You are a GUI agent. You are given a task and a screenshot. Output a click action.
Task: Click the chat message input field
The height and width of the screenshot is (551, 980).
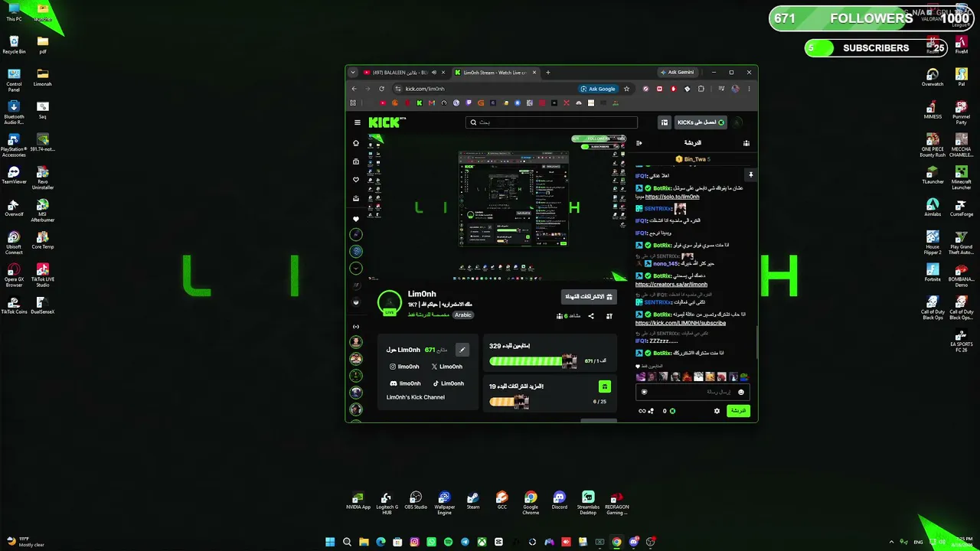click(x=692, y=392)
